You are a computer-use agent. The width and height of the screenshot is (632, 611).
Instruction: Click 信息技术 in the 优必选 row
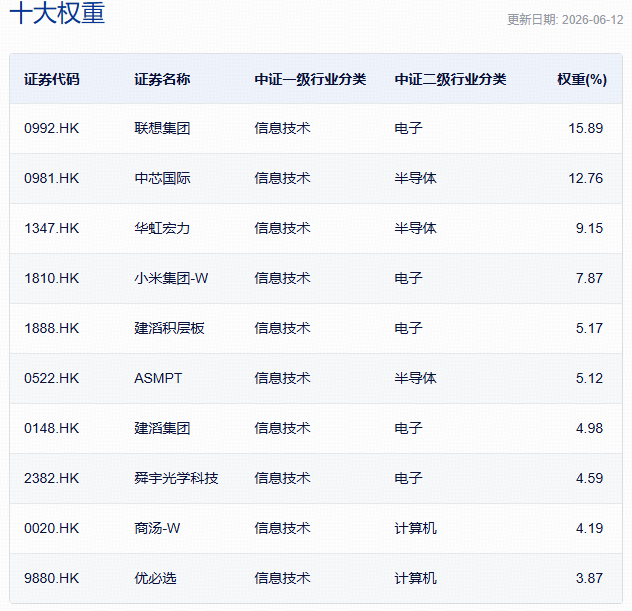(x=282, y=578)
